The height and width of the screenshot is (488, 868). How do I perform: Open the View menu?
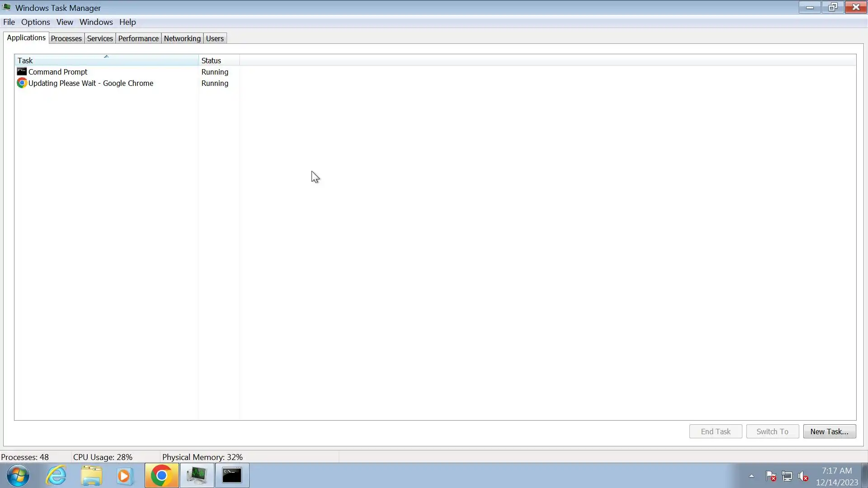pyautogui.click(x=65, y=22)
